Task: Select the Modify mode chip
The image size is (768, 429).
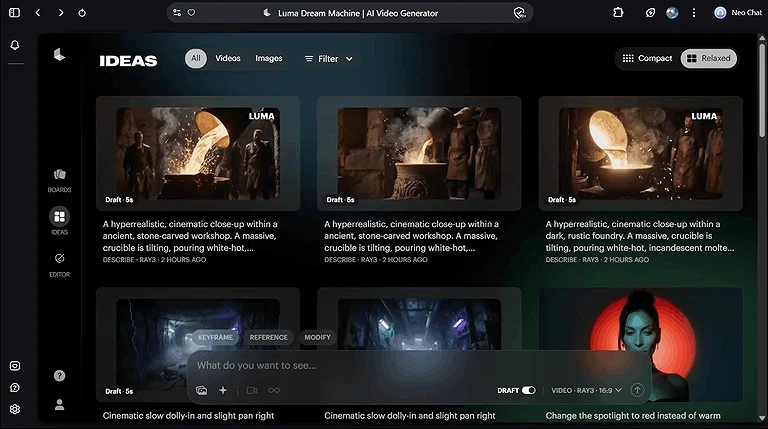Action: tap(317, 337)
